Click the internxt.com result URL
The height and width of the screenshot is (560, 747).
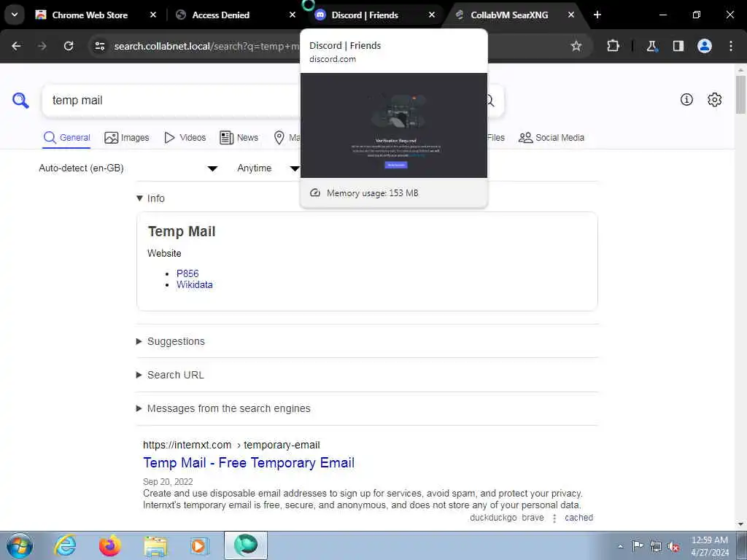pyautogui.click(x=231, y=445)
